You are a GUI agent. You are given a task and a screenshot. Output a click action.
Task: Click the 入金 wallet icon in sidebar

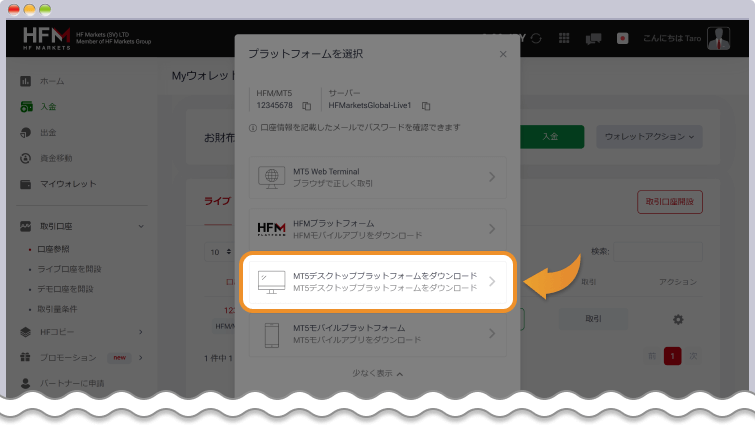point(26,106)
